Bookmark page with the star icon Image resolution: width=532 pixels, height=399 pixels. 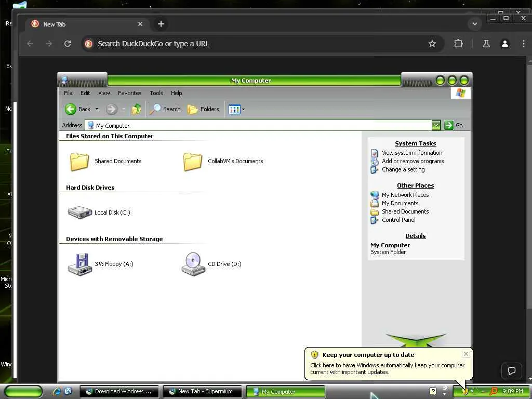tap(432, 44)
